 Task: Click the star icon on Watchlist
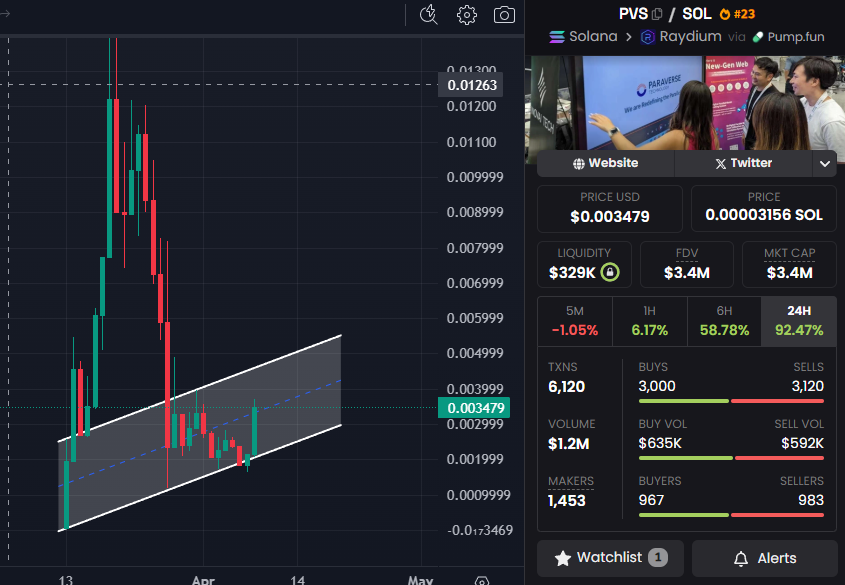tap(563, 558)
